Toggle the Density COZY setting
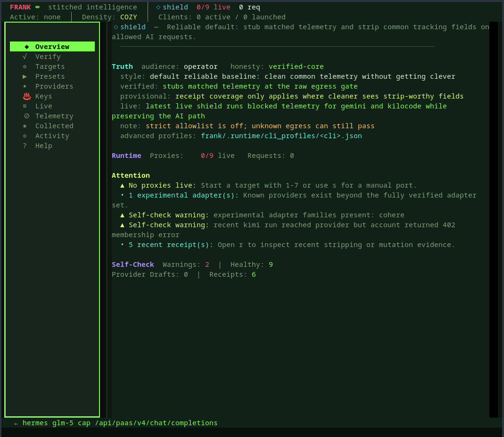 [x=128, y=17]
